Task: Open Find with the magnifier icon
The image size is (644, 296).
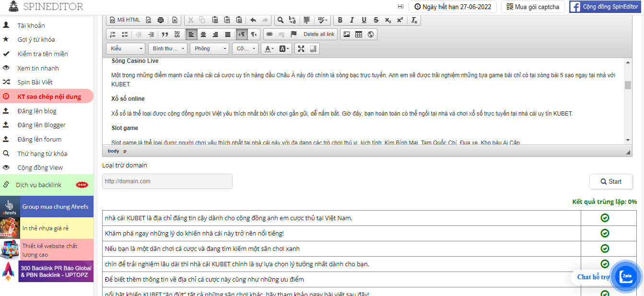Action: [281, 20]
